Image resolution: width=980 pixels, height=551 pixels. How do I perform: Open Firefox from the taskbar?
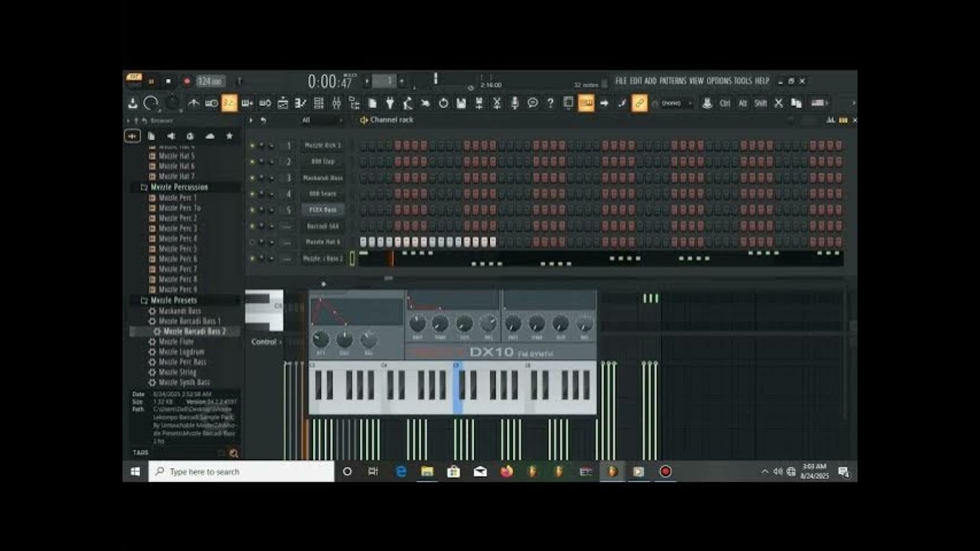coord(506,471)
